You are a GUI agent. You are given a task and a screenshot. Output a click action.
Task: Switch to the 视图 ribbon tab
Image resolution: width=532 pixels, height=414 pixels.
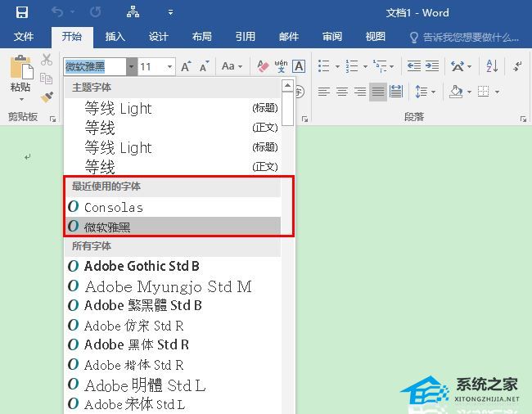[x=376, y=36]
